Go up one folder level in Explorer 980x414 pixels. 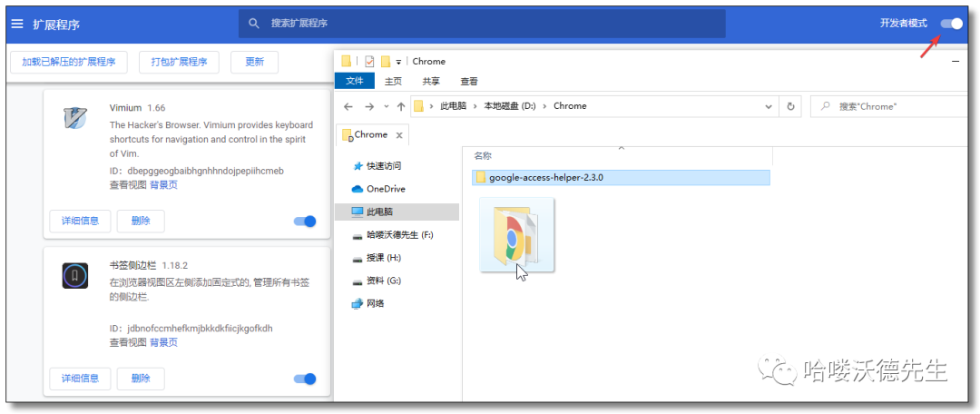[401, 106]
